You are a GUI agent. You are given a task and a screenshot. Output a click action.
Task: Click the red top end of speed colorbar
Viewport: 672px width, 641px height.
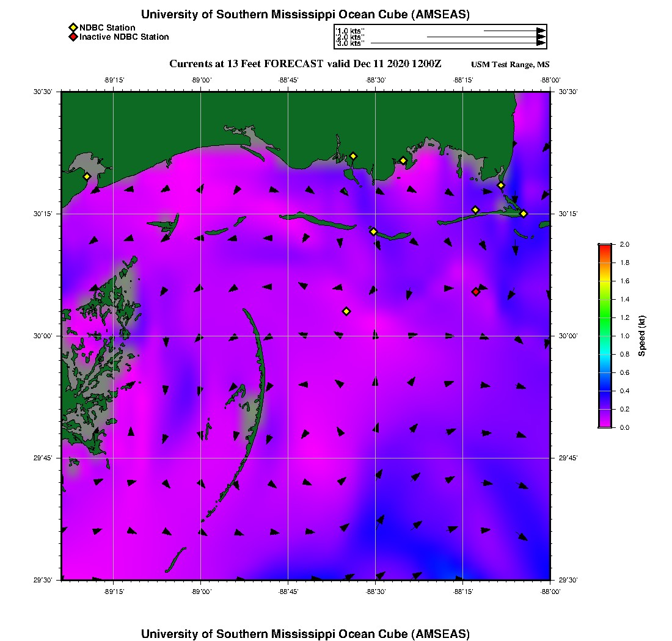(604, 247)
